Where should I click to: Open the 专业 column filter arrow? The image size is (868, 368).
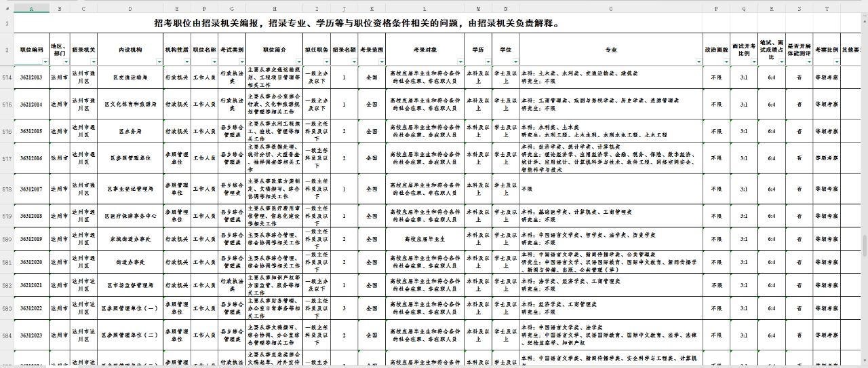[698, 62]
